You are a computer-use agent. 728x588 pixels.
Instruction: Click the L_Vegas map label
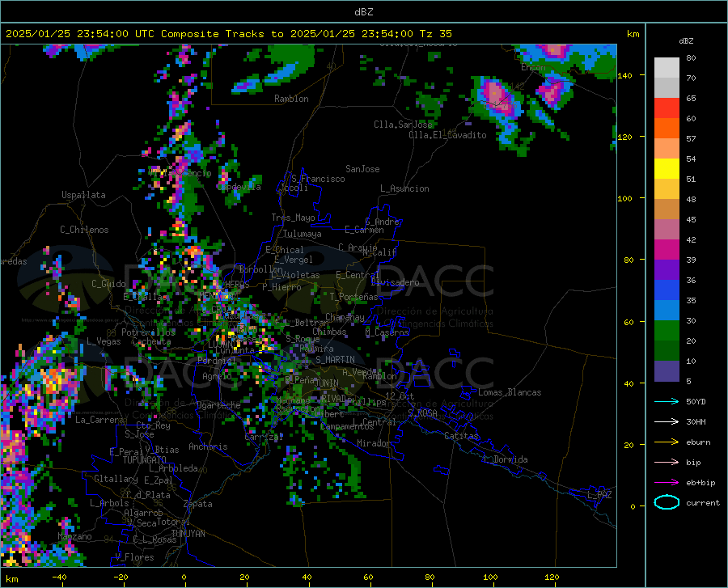point(104,341)
